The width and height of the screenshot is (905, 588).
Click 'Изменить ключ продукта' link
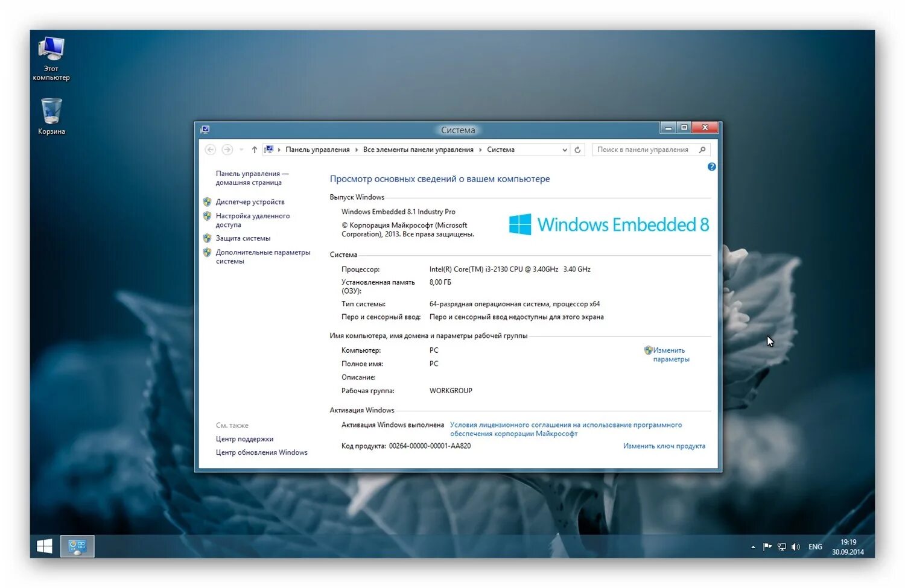pyautogui.click(x=664, y=446)
